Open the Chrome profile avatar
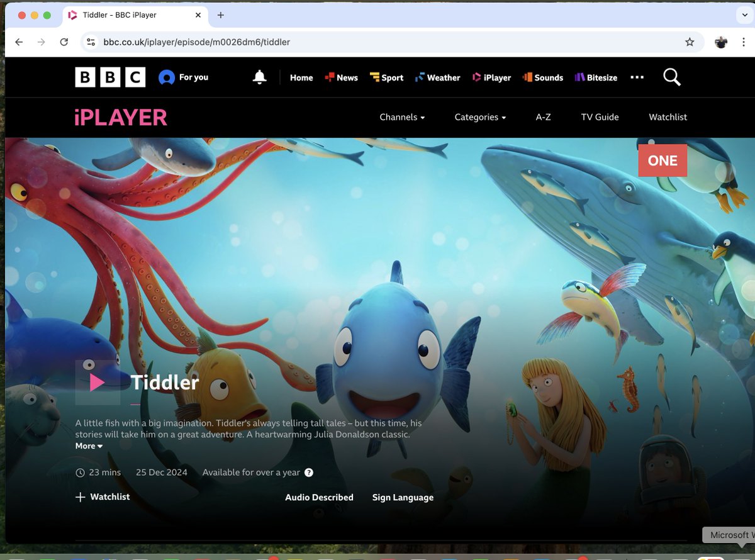The width and height of the screenshot is (755, 560). point(721,42)
